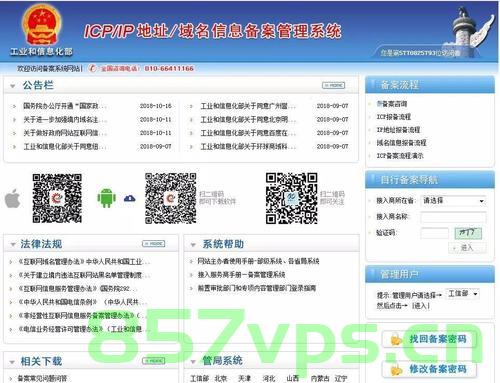500x383 pixels.
Task: Open the 工信部 management user dropdown
Action: click(x=463, y=294)
